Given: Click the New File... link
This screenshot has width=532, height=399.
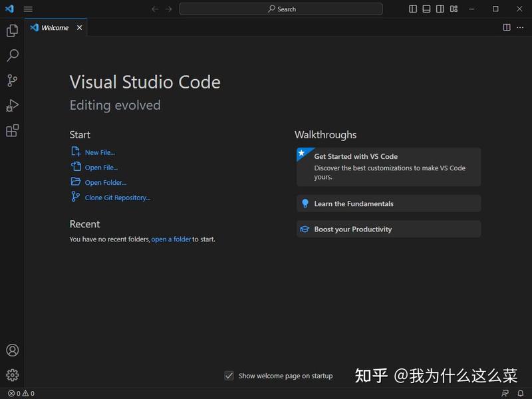Looking at the screenshot, I should [100, 153].
